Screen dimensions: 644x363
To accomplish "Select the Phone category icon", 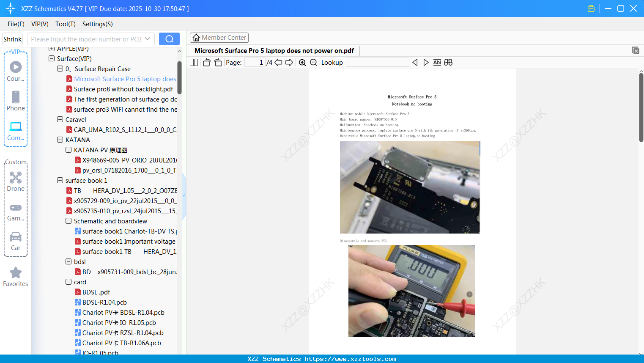I will tap(16, 101).
